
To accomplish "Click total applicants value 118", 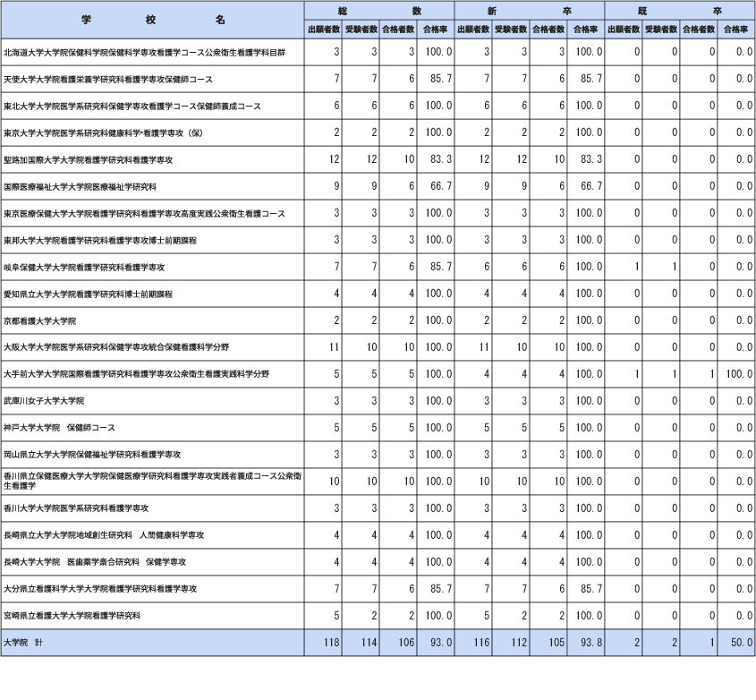I will [x=328, y=643].
